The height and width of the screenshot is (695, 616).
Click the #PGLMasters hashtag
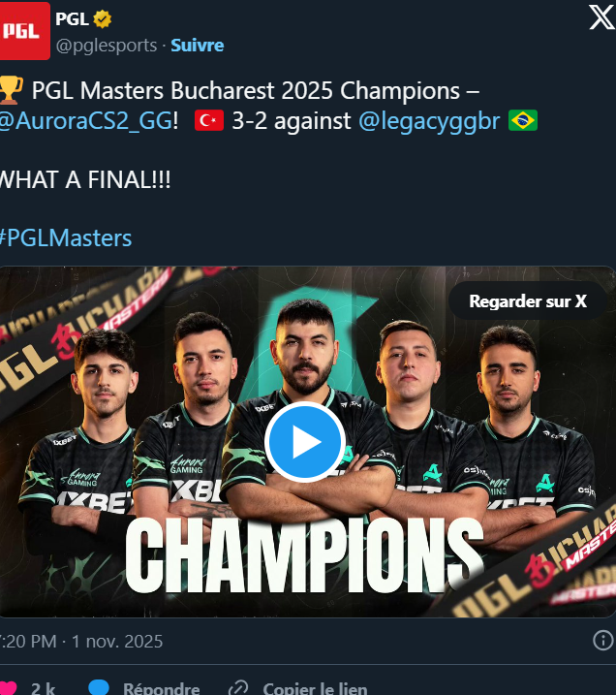[66, 238]
